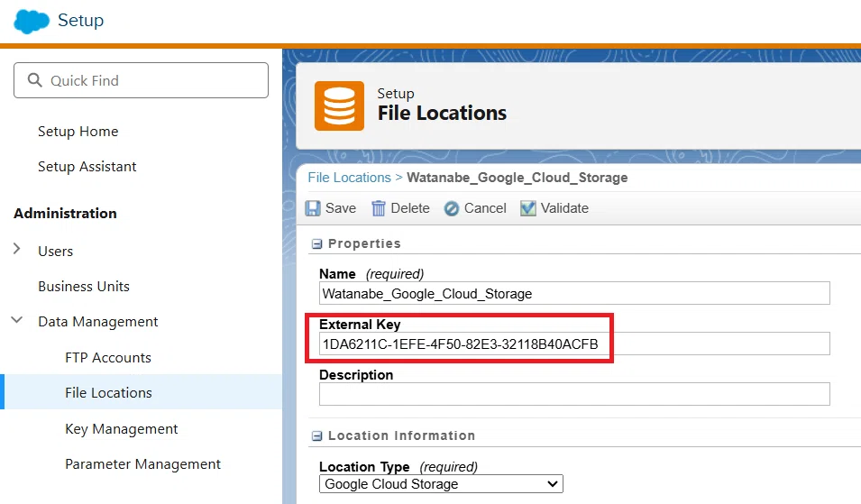Click the External Key label
861x504 pixels.
[x=360, y=325]
